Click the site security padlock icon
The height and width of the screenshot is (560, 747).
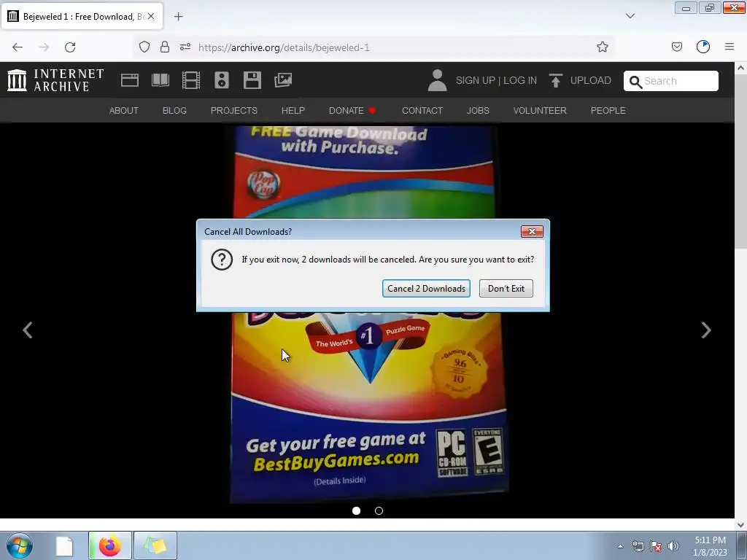click(x=165, y=47)
